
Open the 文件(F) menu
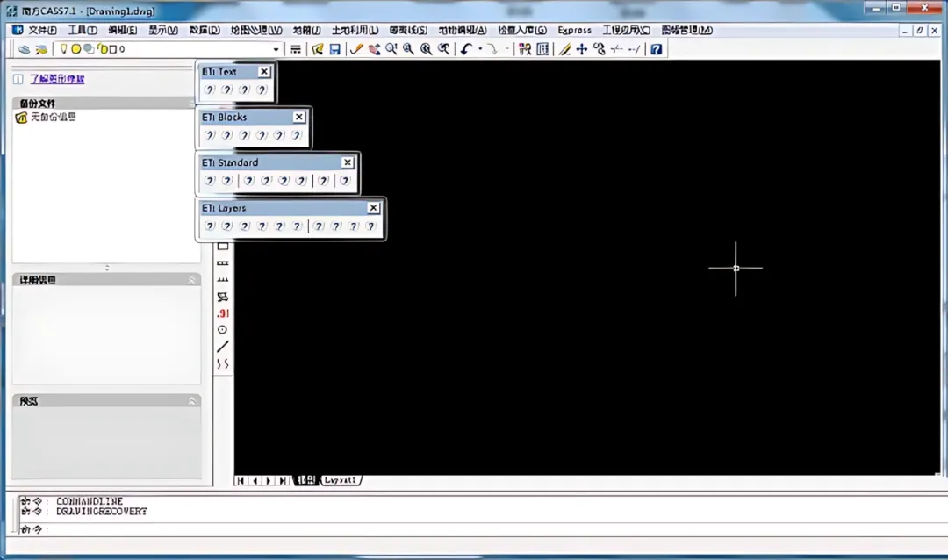[x=42, y=30]
